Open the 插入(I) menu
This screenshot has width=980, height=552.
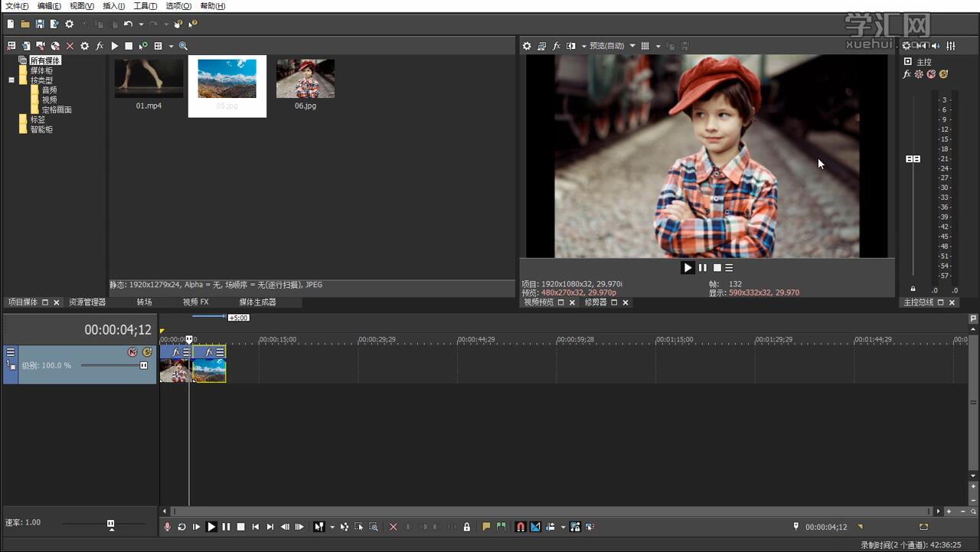pos(114,6)
